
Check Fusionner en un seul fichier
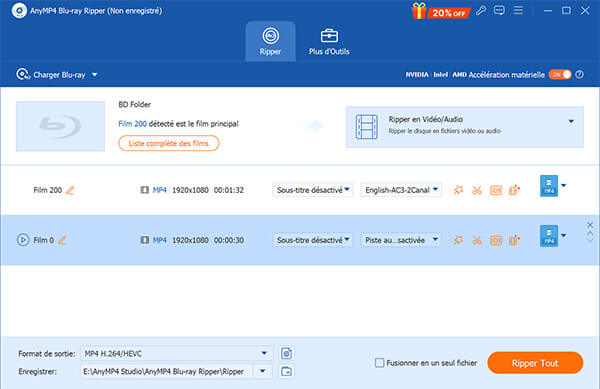coord(379,363)
